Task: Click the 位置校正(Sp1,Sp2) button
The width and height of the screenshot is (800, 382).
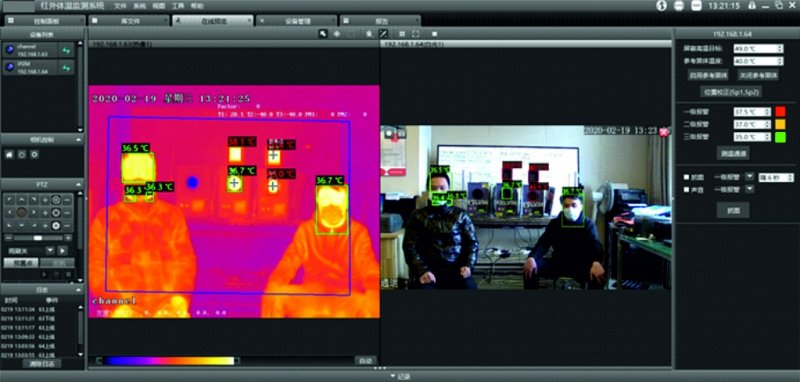Action: 732,92
